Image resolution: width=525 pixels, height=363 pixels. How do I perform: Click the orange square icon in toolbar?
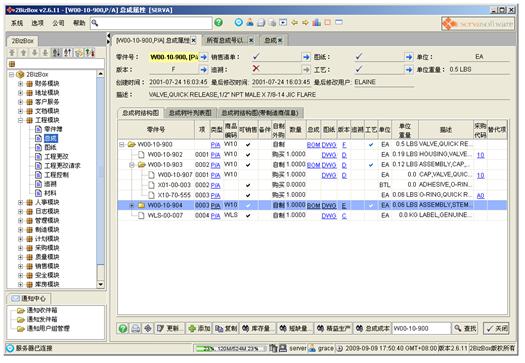pyautogui.click(x=327, y=22)
